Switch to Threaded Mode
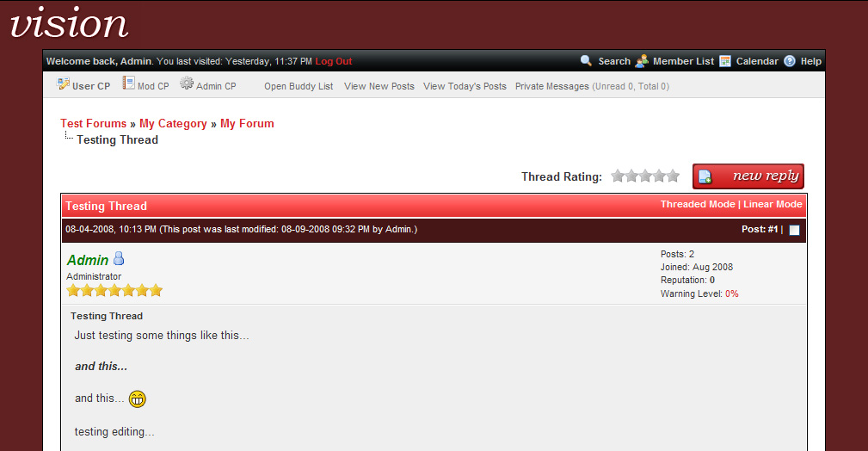 (x=698, y=205)
